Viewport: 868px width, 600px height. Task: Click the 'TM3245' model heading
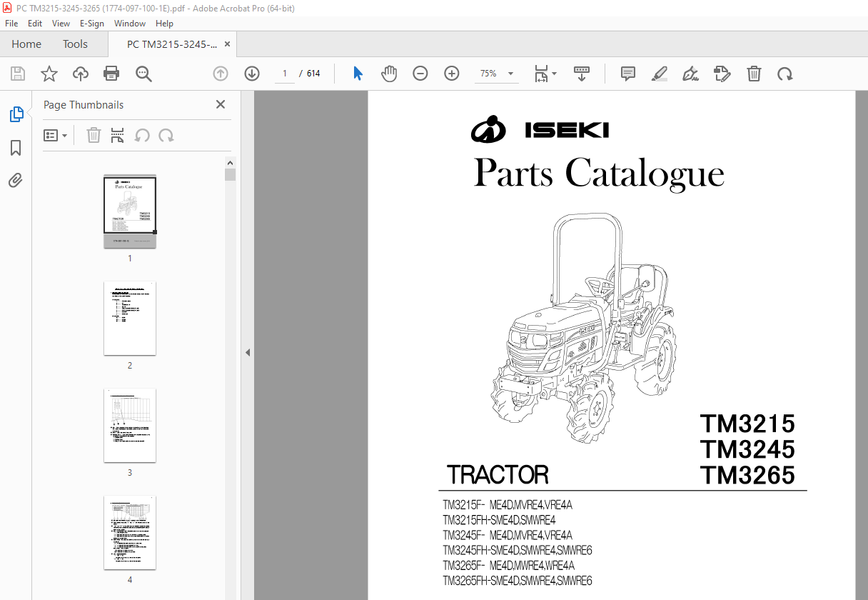click(x=747, y=449)
